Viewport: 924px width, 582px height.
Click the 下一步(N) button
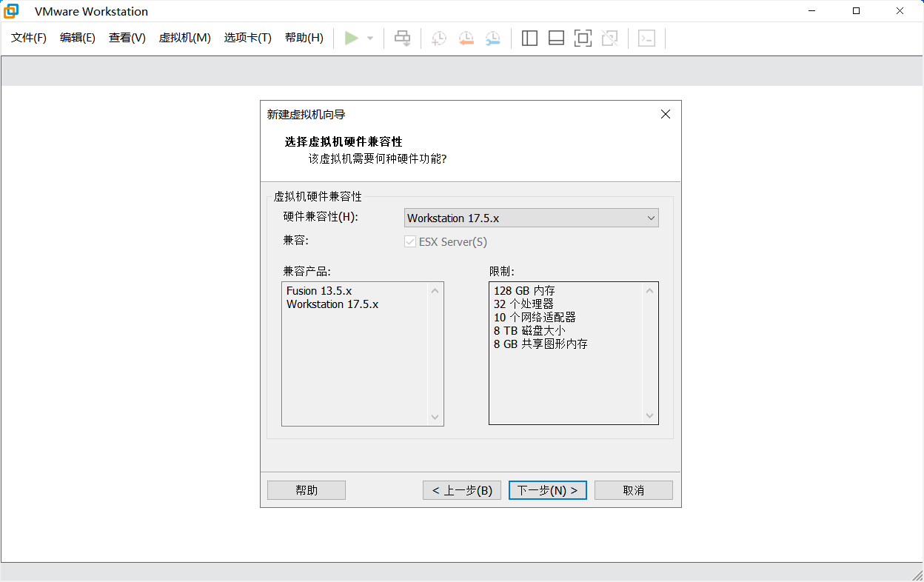click(x=548, y=490)
